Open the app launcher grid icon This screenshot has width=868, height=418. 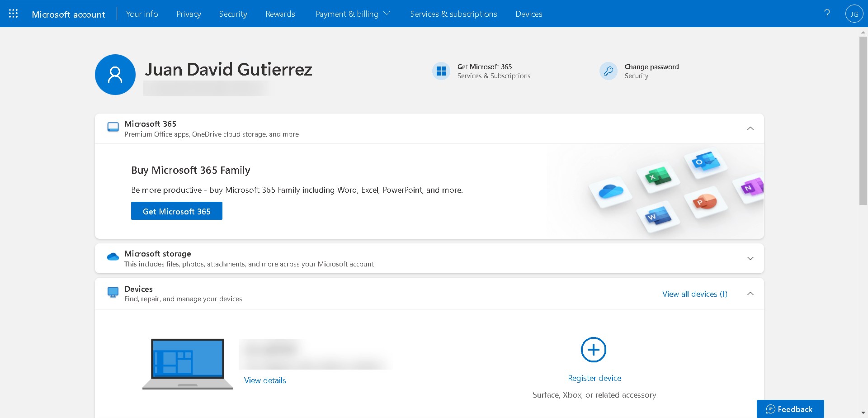pos(14,14)
